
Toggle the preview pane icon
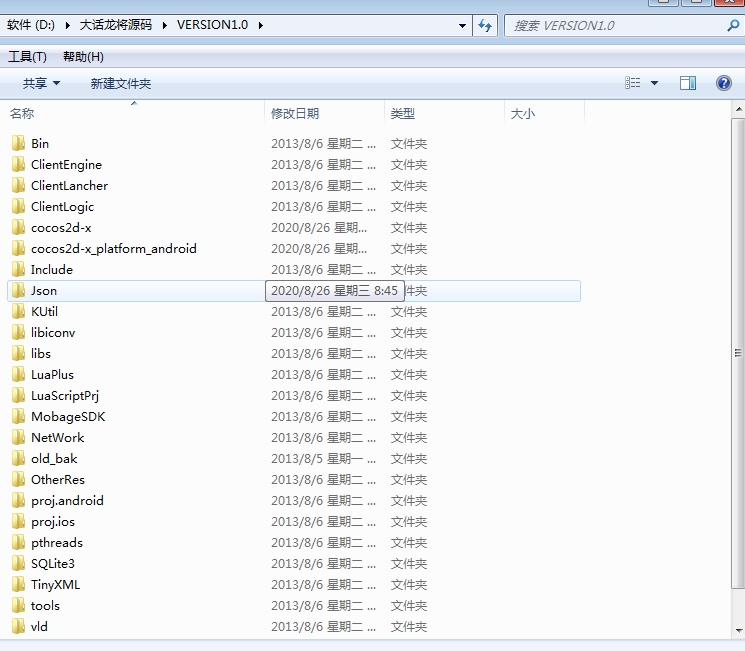(688, 83)
